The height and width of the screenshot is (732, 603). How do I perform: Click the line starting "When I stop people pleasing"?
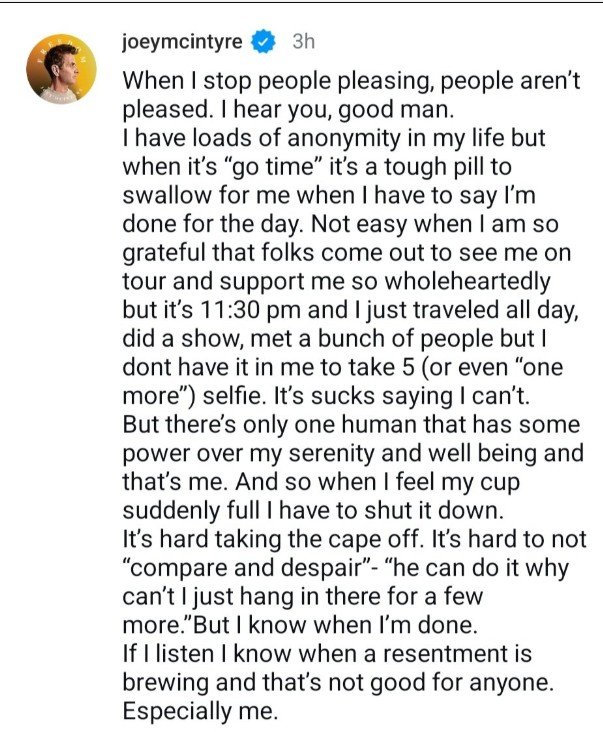click(x=351, y=81)
